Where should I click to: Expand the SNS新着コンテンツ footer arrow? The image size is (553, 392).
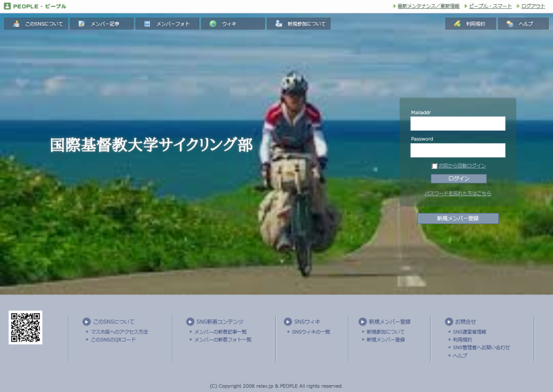coord(190,321)
